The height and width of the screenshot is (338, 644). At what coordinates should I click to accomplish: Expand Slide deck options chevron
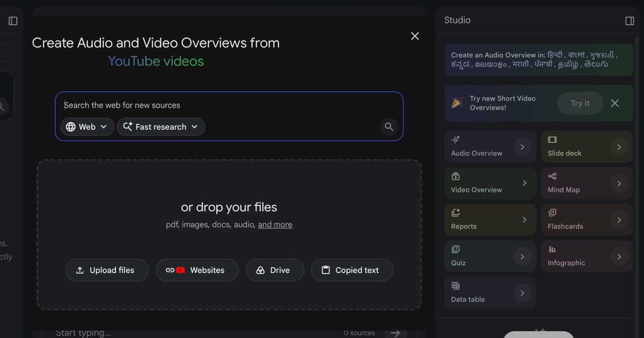[x=619, y=146]
